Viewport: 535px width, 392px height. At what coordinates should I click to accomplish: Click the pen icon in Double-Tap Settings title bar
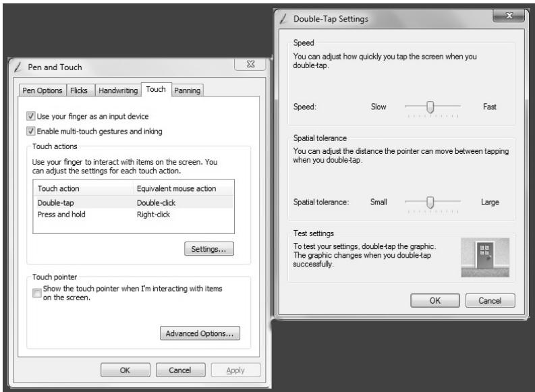pos(283,19)
